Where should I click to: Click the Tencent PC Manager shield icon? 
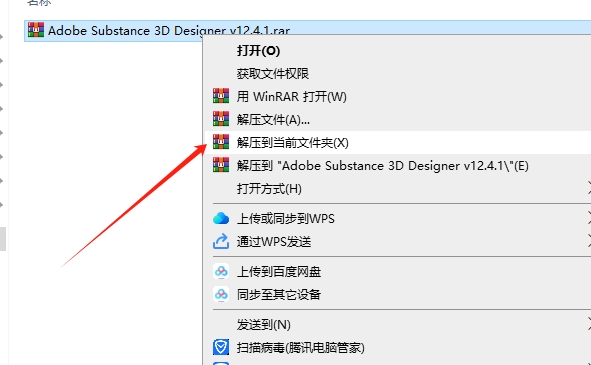221,347
